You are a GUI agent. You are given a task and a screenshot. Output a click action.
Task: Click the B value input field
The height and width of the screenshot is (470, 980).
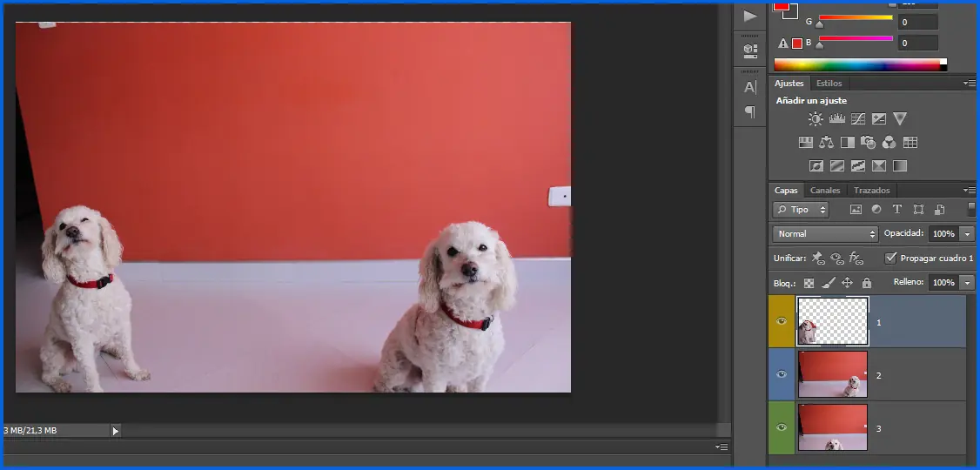coord(917,44)
